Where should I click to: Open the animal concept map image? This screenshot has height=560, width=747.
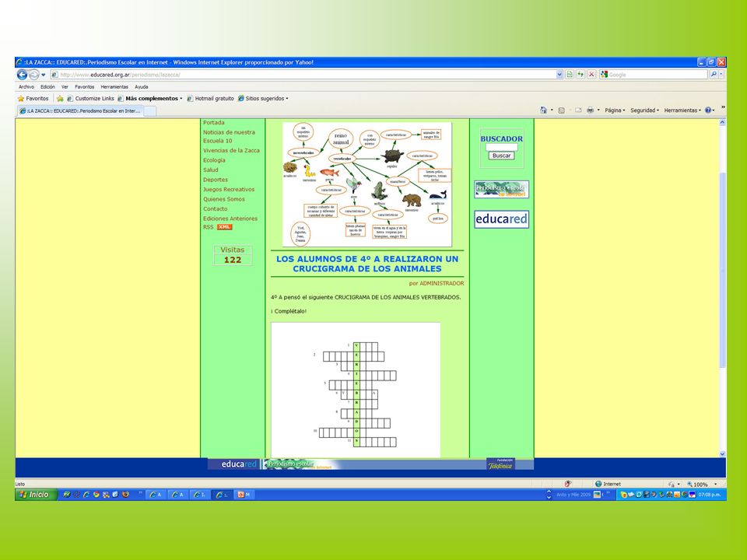tap(366, 184)
